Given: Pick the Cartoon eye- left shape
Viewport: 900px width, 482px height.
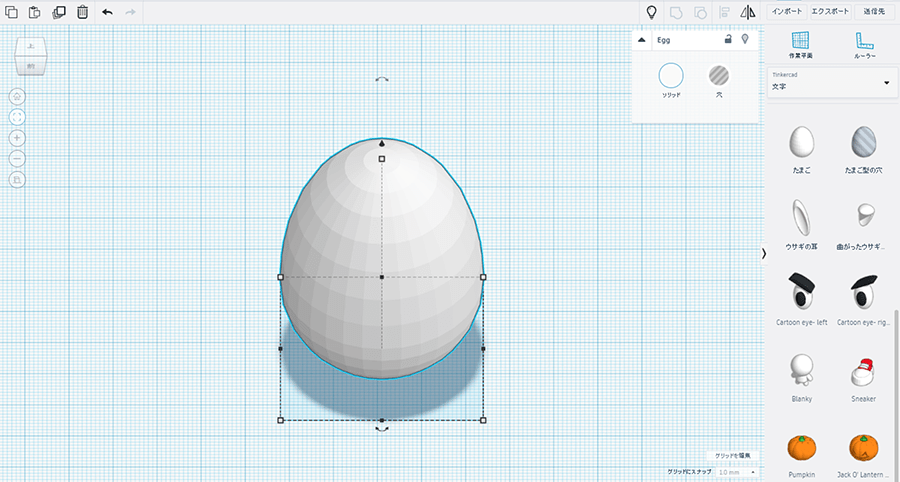Looking at the screenshot, I should 801,291.
